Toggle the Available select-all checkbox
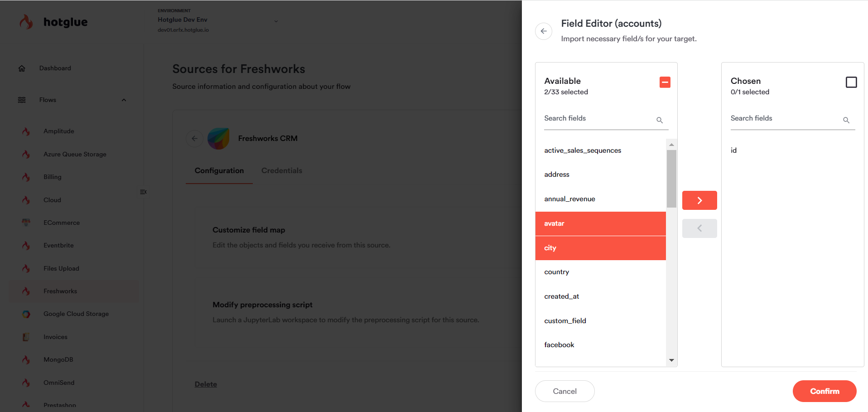Viewport: 868px width, 412px height. pos(665,82)
